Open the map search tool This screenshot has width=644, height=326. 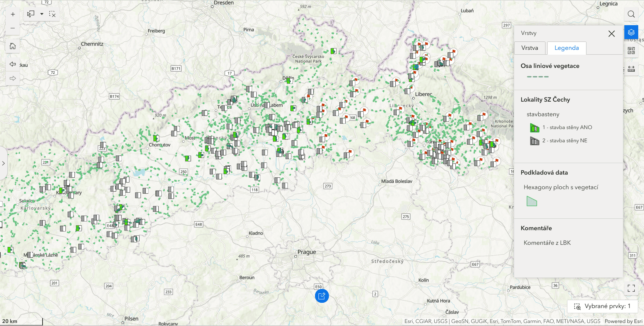[x=631, y=14]
